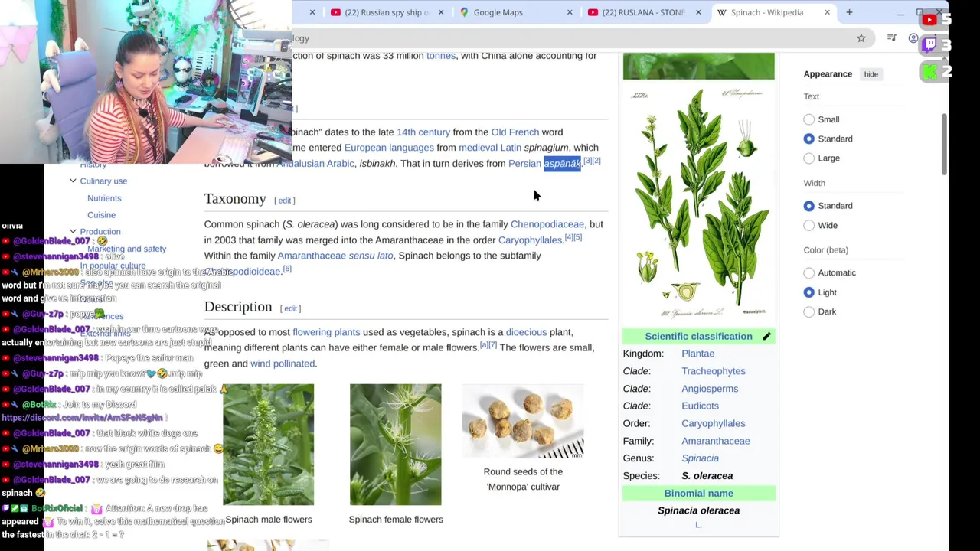Screen dimensions: 980x551
Task: Select the Spinach - Wikipedia tab
Action: [x=766, y=12]
